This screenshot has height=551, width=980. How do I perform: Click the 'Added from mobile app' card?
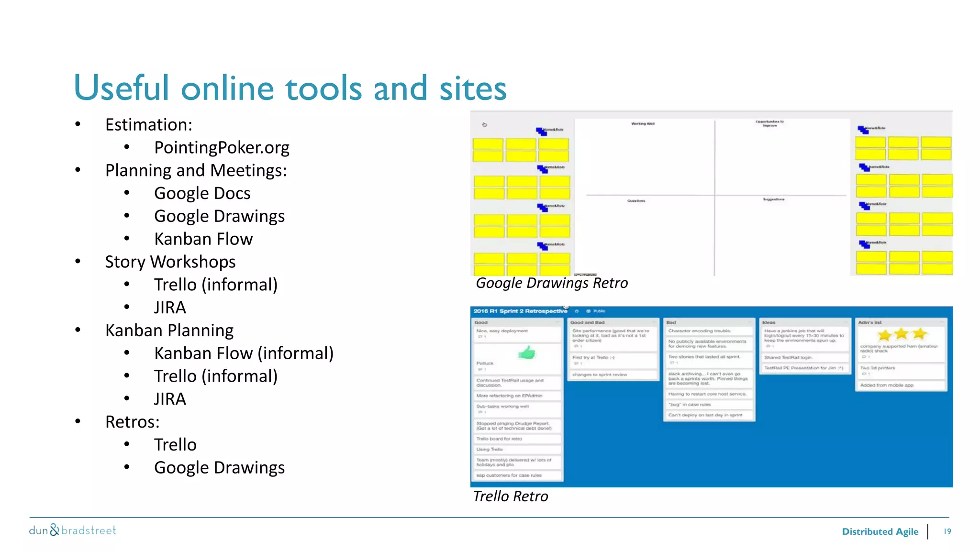[887, 385]
